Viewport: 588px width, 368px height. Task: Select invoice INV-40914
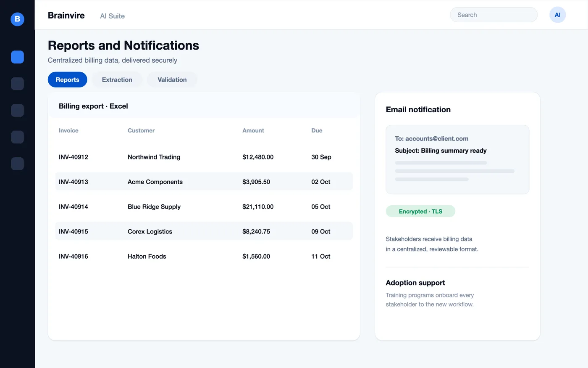[x=73, y=207]
